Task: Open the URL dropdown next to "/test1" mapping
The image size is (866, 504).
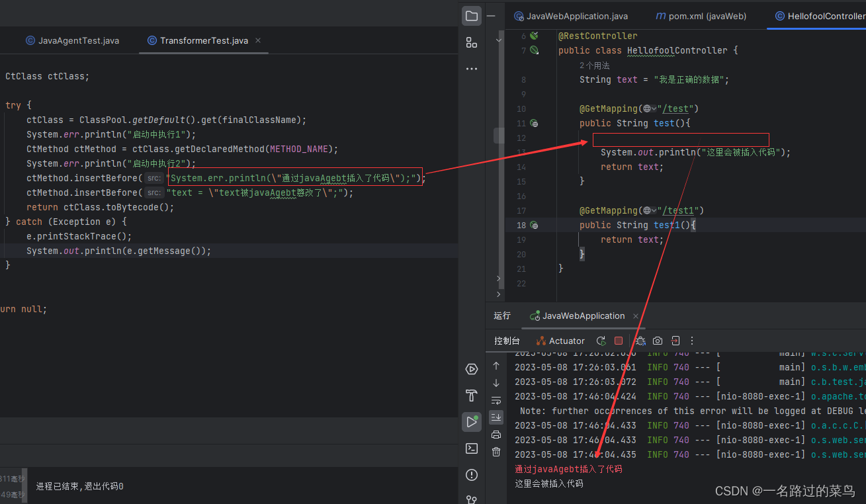Action: click(650, 210)
